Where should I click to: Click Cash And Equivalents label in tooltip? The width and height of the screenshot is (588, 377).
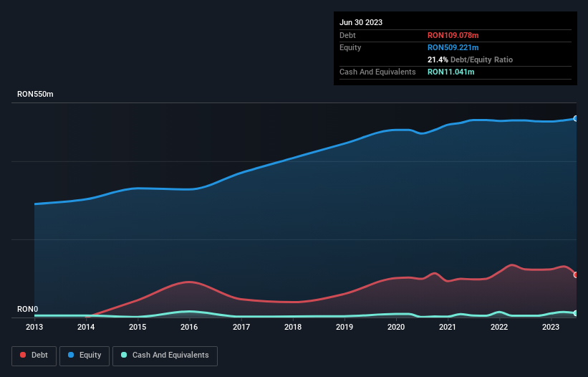coord(377,72)
